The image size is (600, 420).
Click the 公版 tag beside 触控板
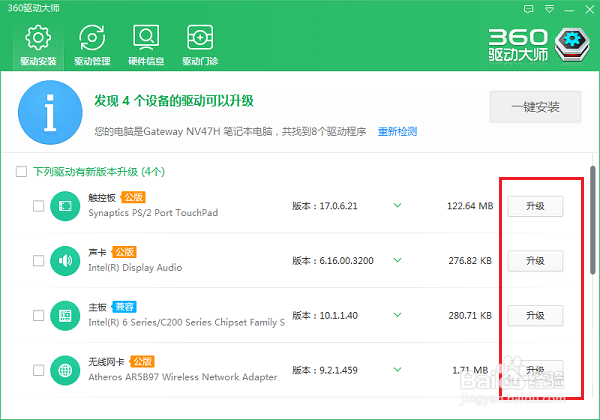coord(134,197)
